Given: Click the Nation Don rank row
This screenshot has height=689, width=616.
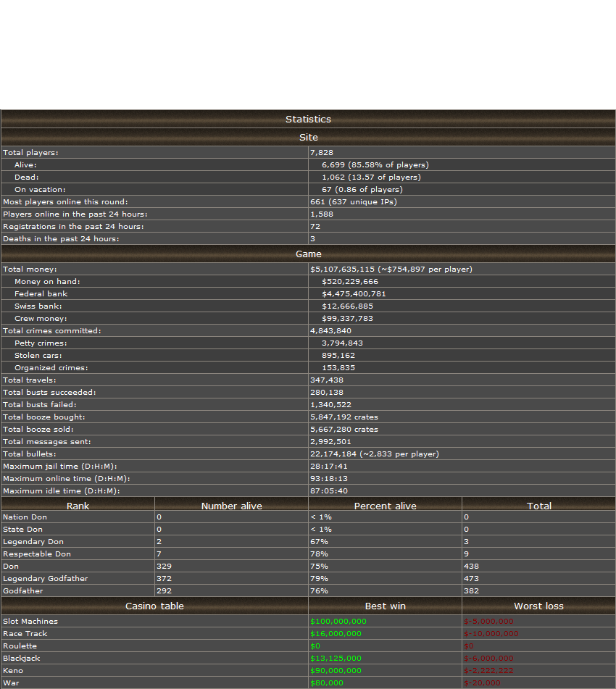Looking at the screenshot, I should pyautogui.click(x=308, y=517).
